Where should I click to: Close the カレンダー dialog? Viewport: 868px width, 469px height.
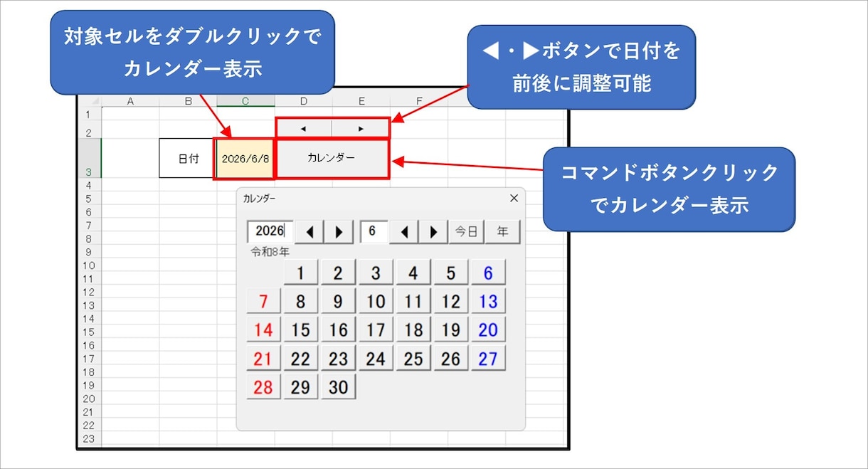pyautogui.click(x=514, y=199)
